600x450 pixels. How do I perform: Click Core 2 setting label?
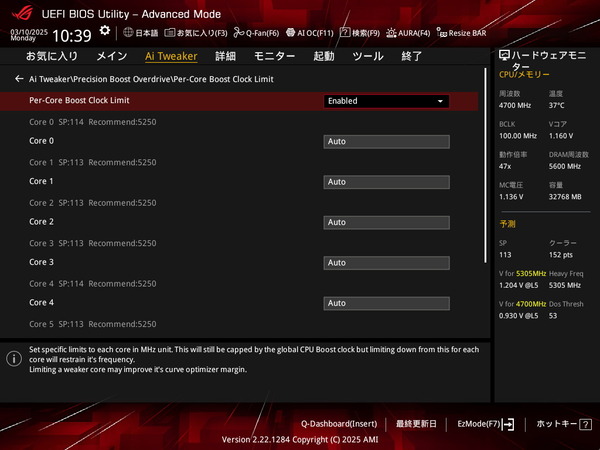[41, 222]
